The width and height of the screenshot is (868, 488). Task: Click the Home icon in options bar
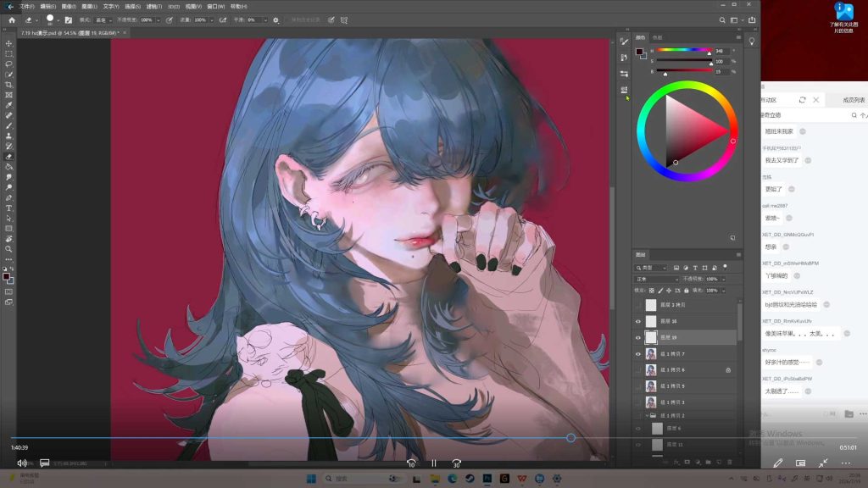click(12, 20)
